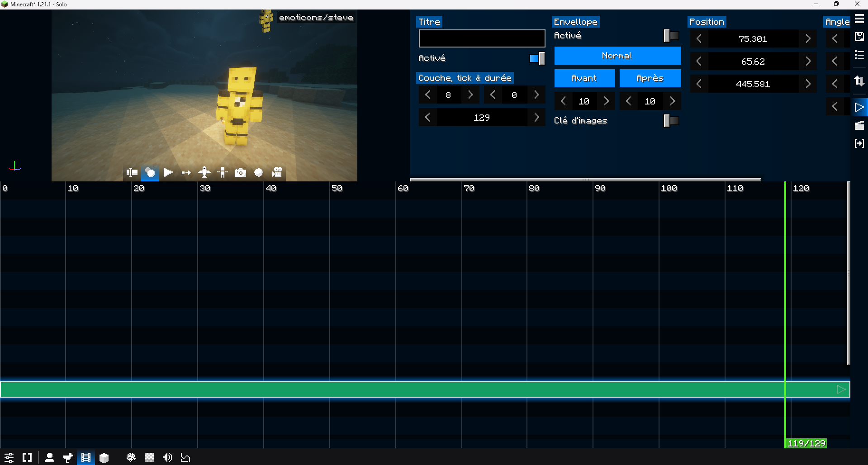Click the bird icon in bottom bar
Viewport: 868px width, 465px height.
[x=68, y=457]
